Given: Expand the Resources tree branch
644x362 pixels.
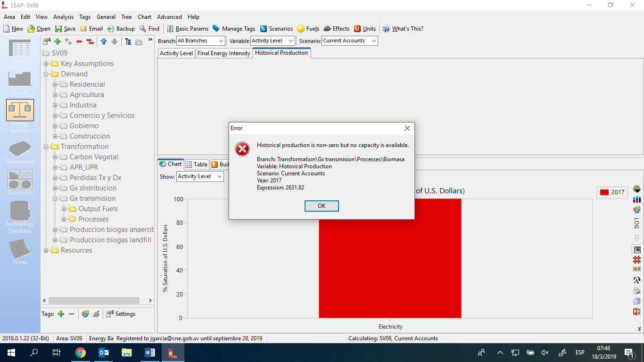Looking at the screenshot, I should tap(46, 250).
